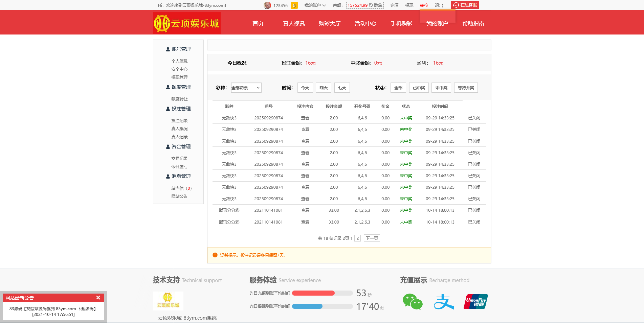Open 安全中心 in sidebar

click(x=179, y=69)
